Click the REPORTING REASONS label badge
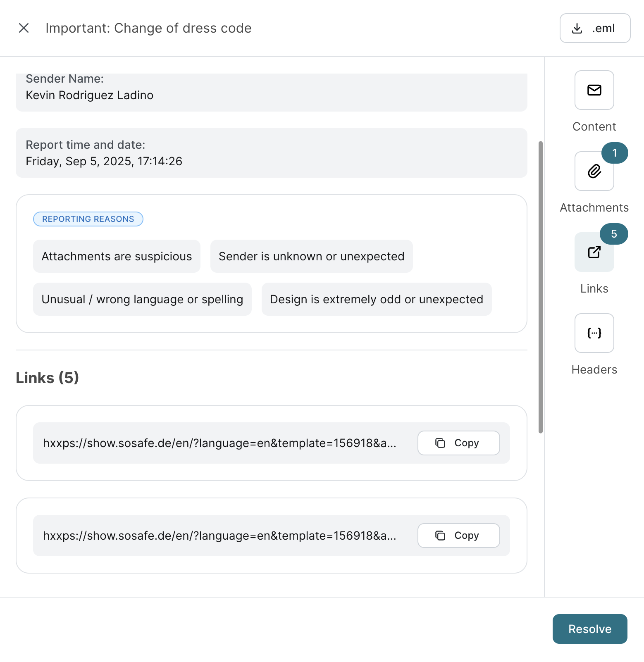 coord(88,219)
